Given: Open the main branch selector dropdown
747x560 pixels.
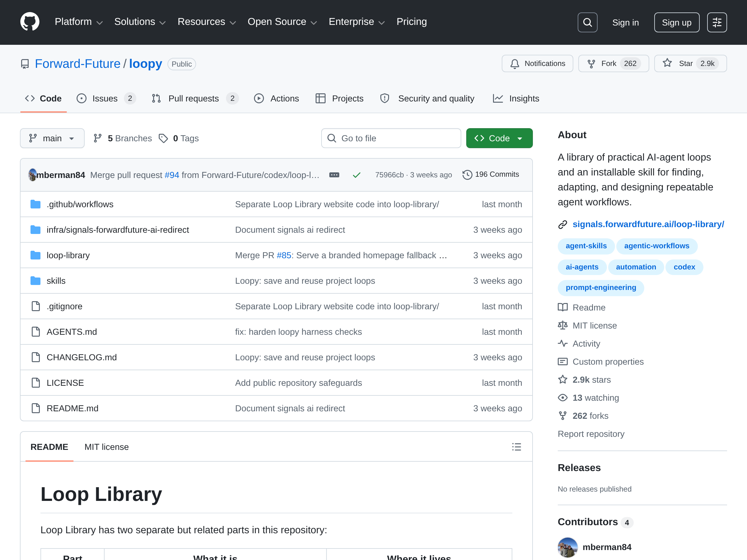Looking at the screenshot, I should (52, 138).
